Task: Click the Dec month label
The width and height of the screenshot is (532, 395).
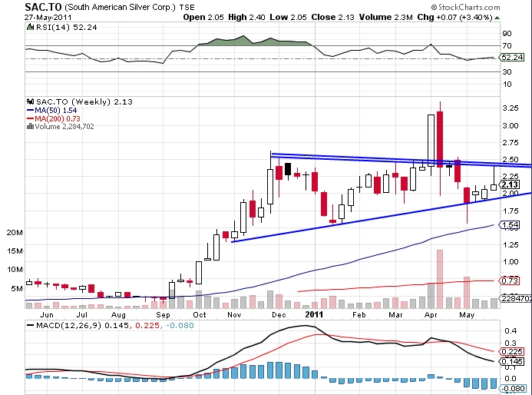Action: (279, 315)
